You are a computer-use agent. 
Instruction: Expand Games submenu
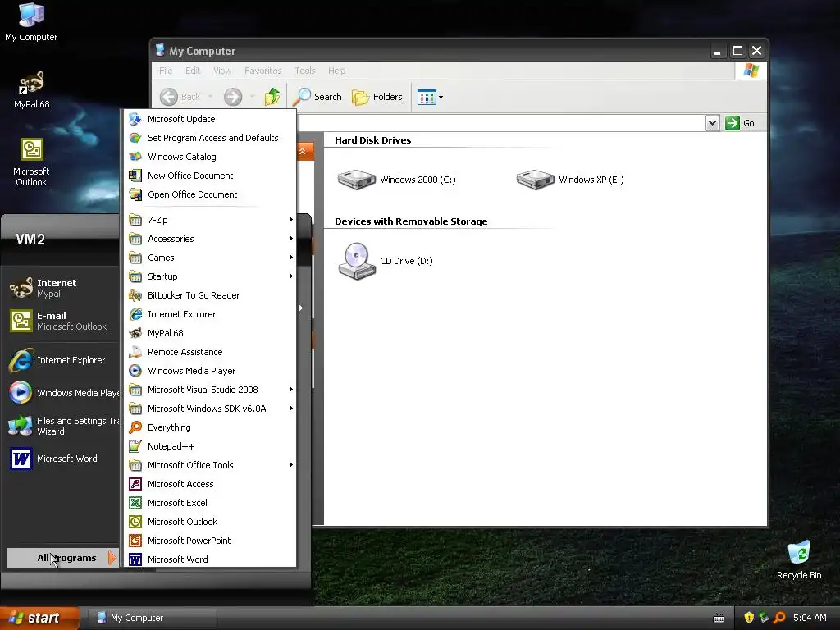point(210,258)
